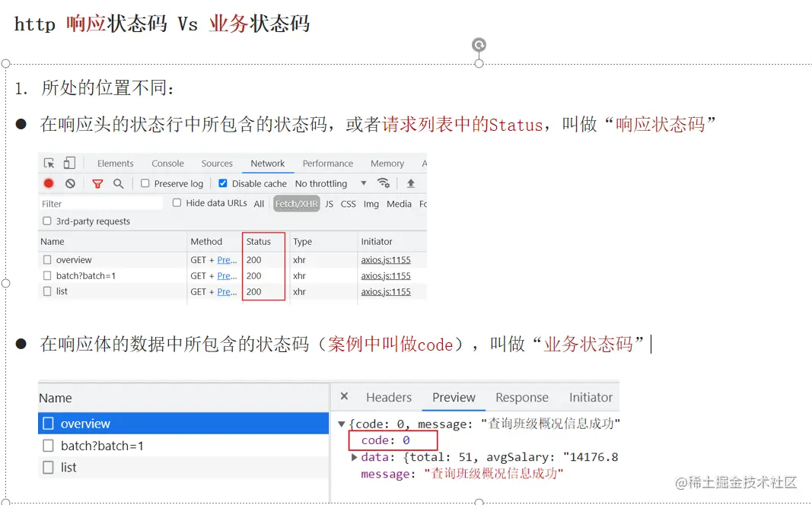This screenshot has width=812, height=505.
Task: Select the Img filter type
Action: tap(371, 204)
